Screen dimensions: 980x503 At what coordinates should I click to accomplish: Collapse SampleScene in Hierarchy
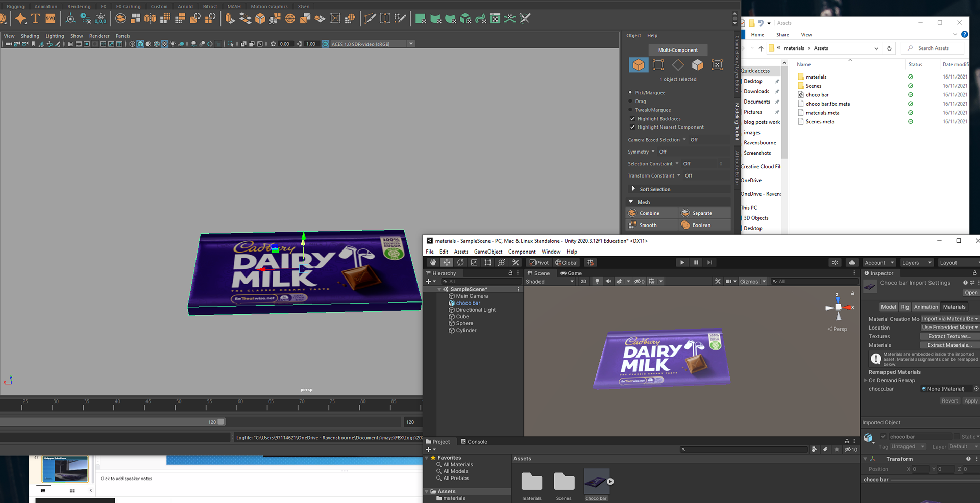[439, 289]
